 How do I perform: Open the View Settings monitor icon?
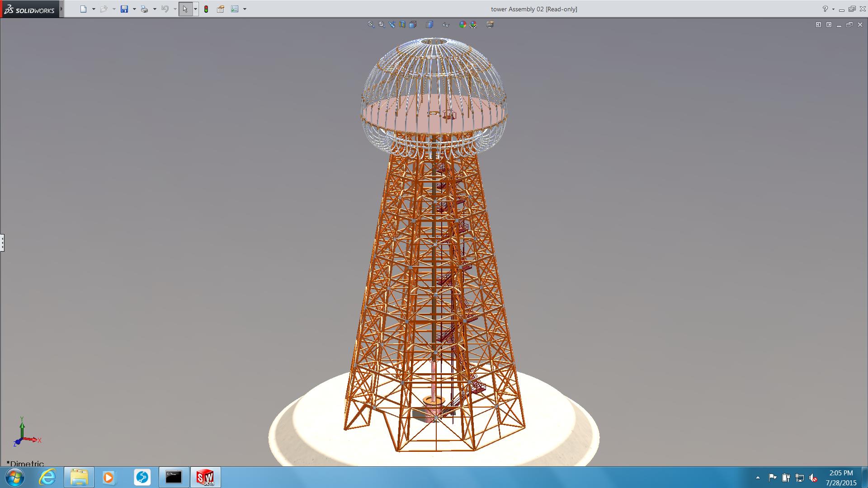click(490, 24)
